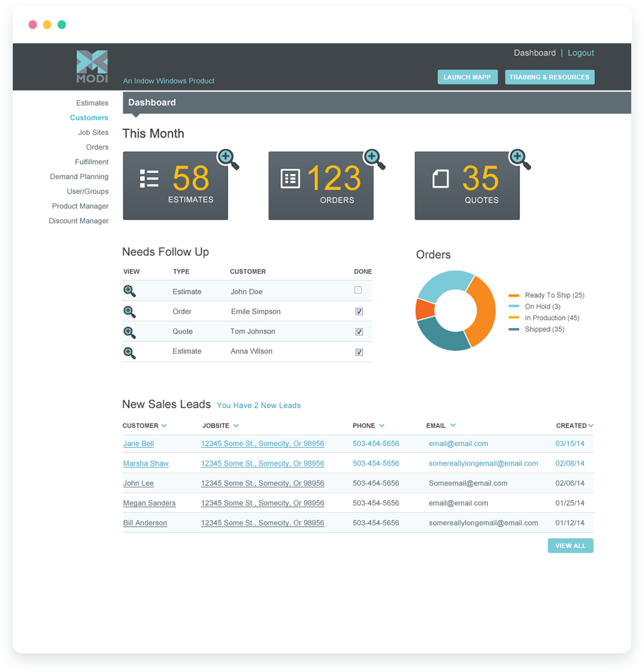
Task: Uncheck done for Emile Simpson
Action: click(x=359, y=311)
